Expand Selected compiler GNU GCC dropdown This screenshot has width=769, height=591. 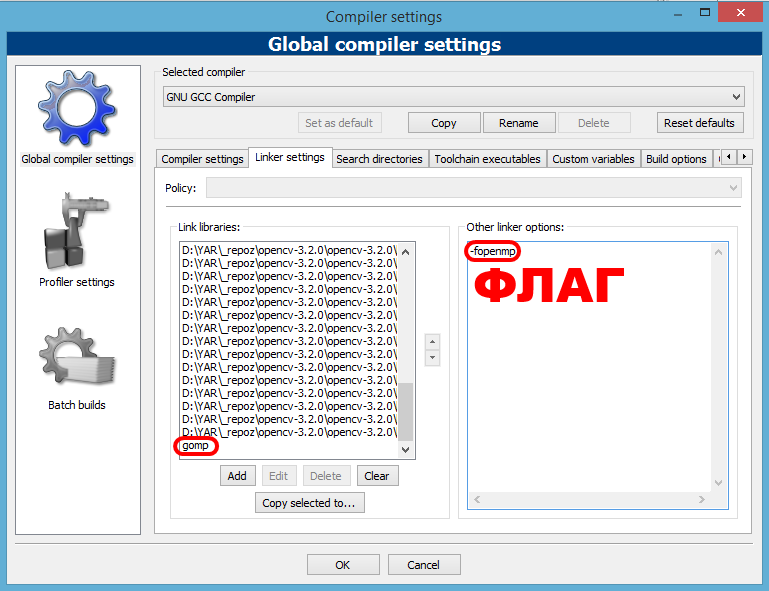tap(453, 97)
